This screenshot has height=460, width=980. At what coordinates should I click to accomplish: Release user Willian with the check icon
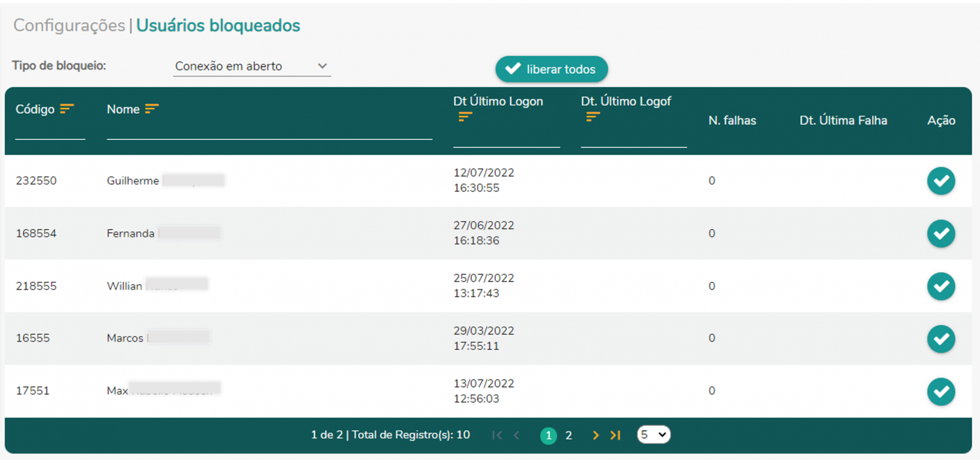941,286
